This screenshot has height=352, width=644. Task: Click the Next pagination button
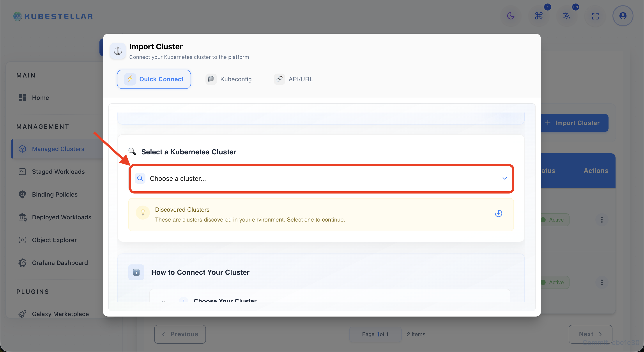pyautogui.click(x=590, y=334)
